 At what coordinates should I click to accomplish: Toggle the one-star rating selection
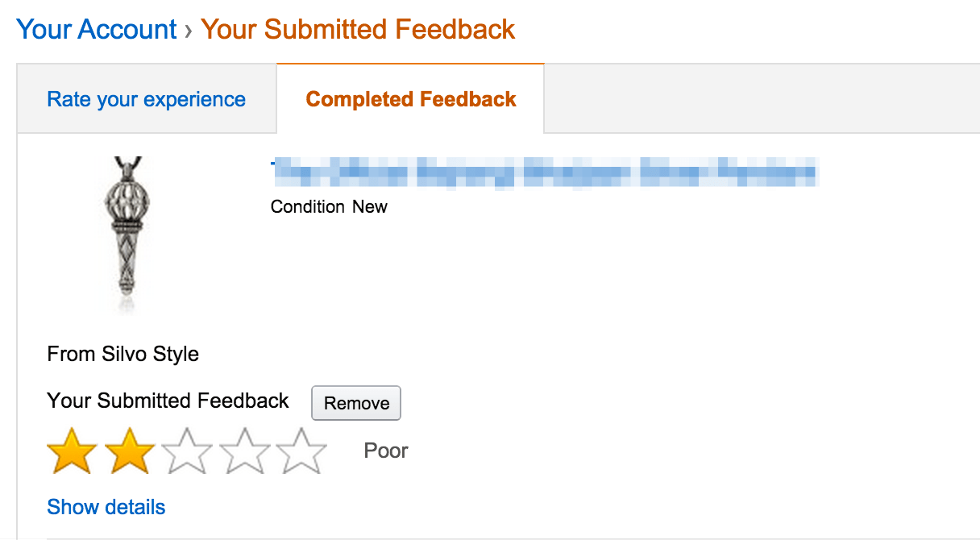click(x=71, y=451)
